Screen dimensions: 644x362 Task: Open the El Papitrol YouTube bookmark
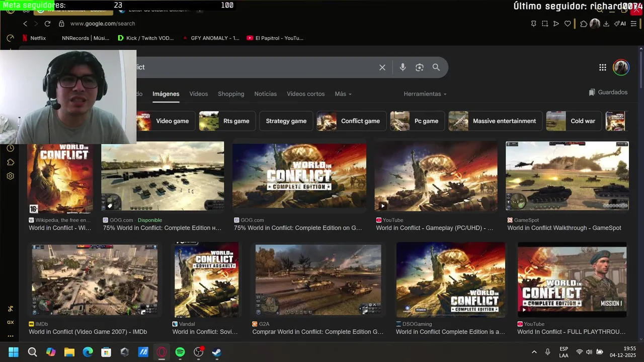point(275,38)
